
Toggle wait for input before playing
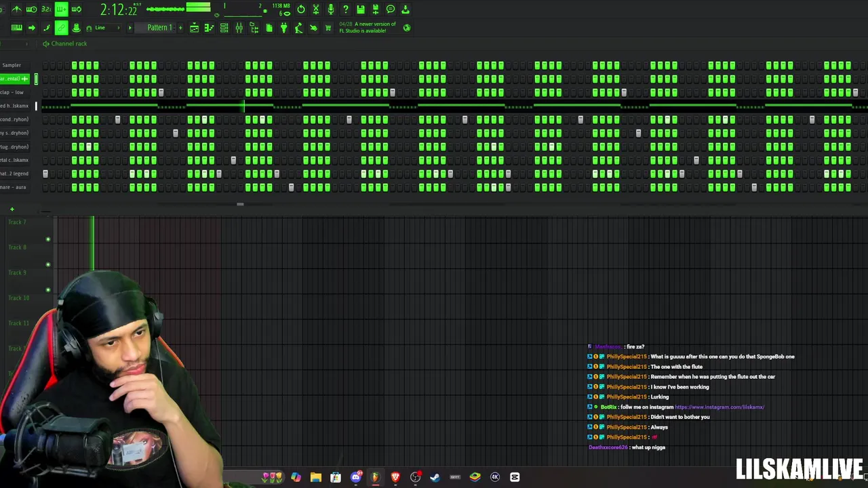click(31, 9)
